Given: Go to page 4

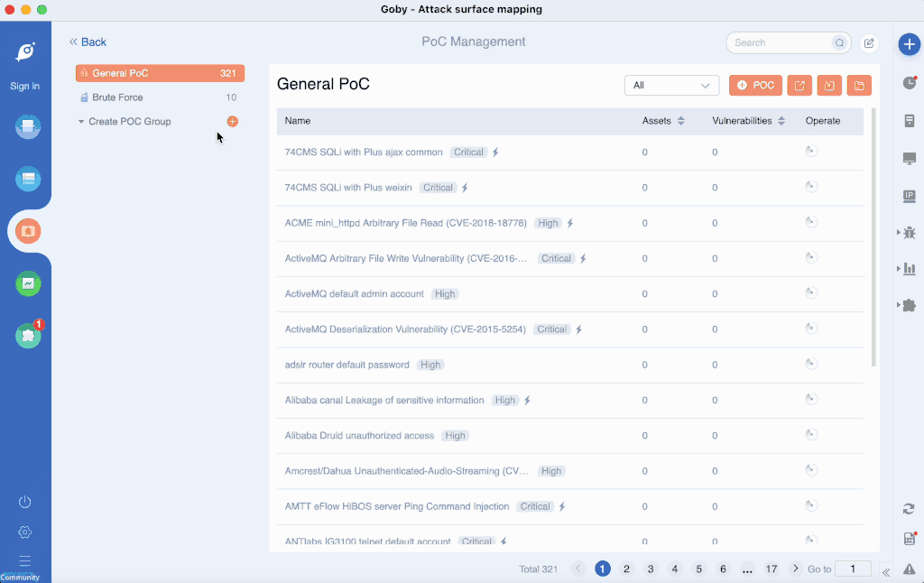Looking at the screenshot, I should pos(675,569).
